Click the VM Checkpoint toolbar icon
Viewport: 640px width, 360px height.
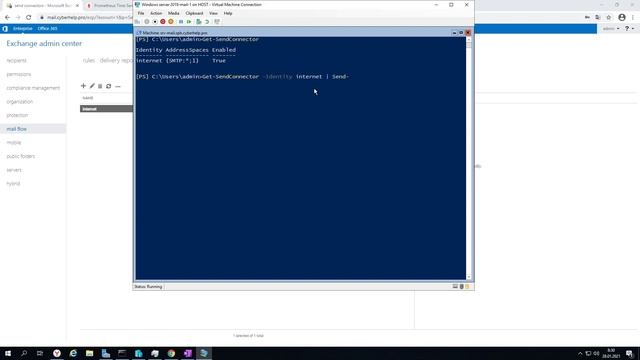[199, 22]
